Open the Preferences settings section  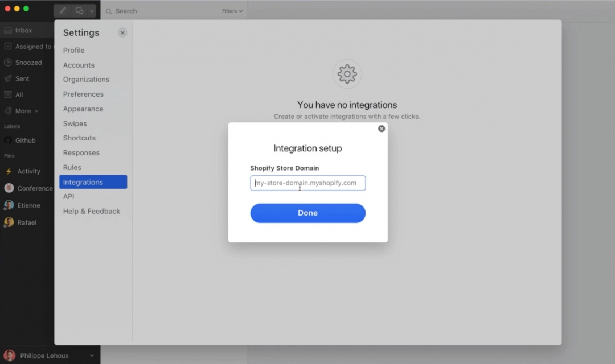click(x=83, y=94)
